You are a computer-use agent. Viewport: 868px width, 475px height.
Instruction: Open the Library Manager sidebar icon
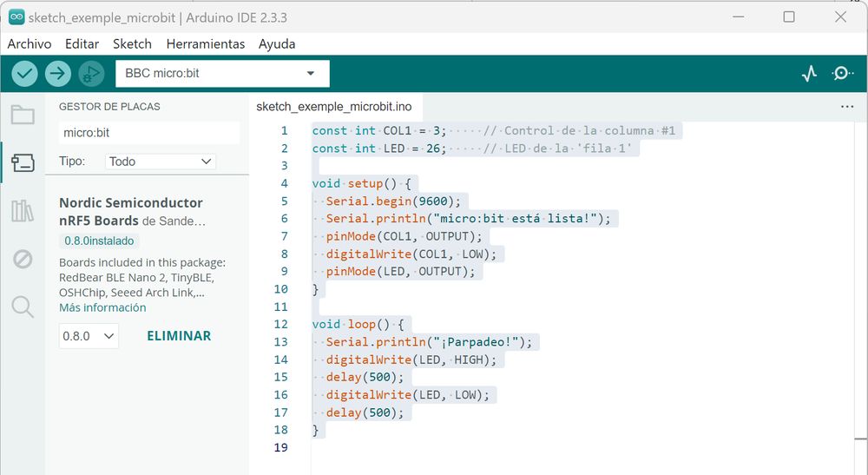[x=23, y=210]
